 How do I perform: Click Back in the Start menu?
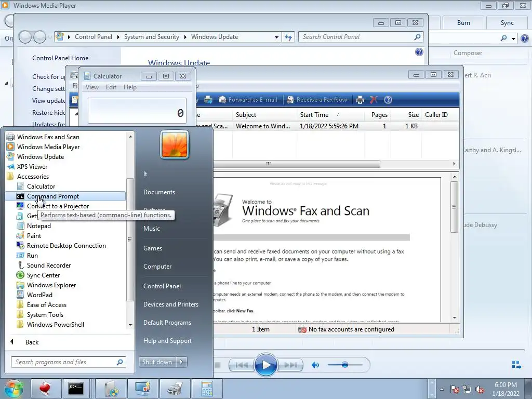click(32, 342)
